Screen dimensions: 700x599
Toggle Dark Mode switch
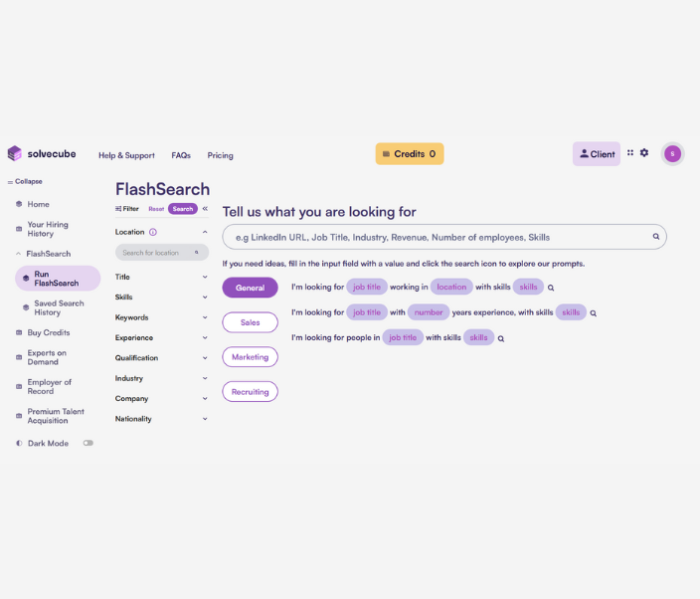tap(88, 443)
